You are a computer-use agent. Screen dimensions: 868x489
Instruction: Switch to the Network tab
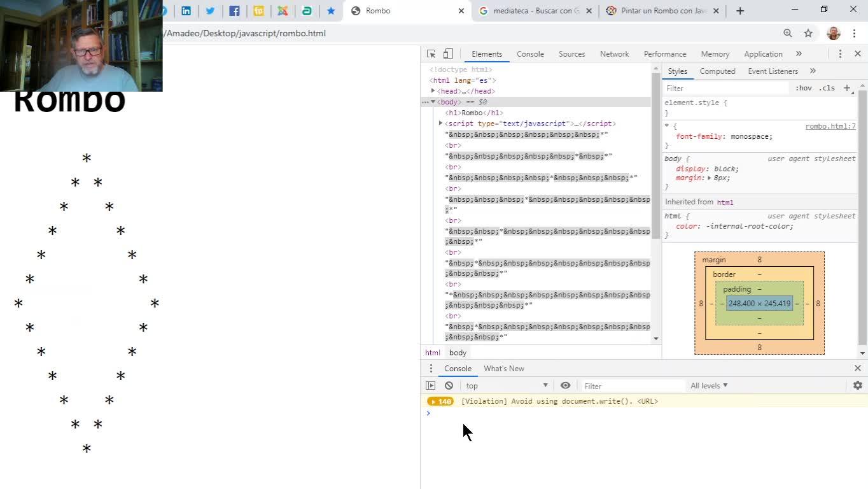tap(614, 54)
